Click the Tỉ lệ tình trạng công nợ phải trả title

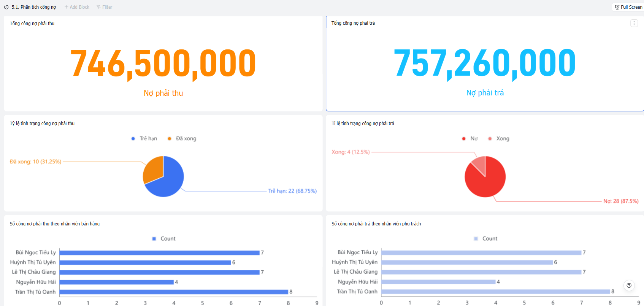[x=363, y=124]
